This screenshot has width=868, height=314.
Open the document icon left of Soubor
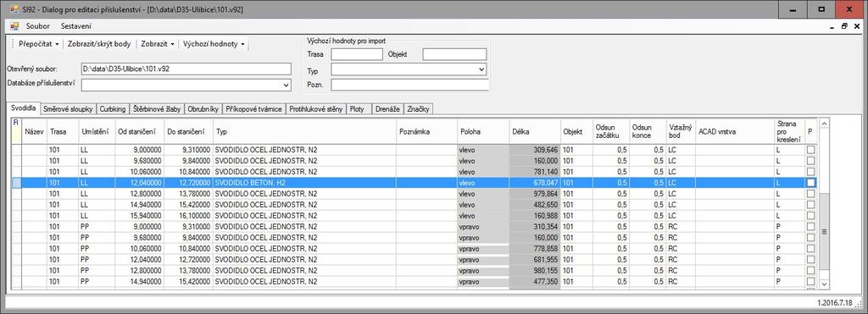(14, 26)
